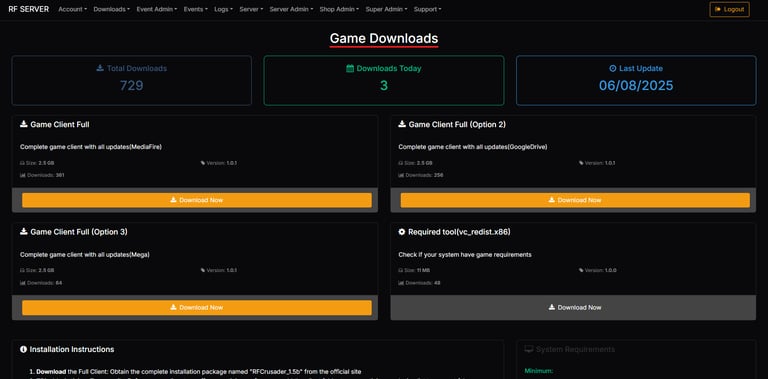Select the Downloads Today value 3

pyautogui.click(x=384, y=86)
